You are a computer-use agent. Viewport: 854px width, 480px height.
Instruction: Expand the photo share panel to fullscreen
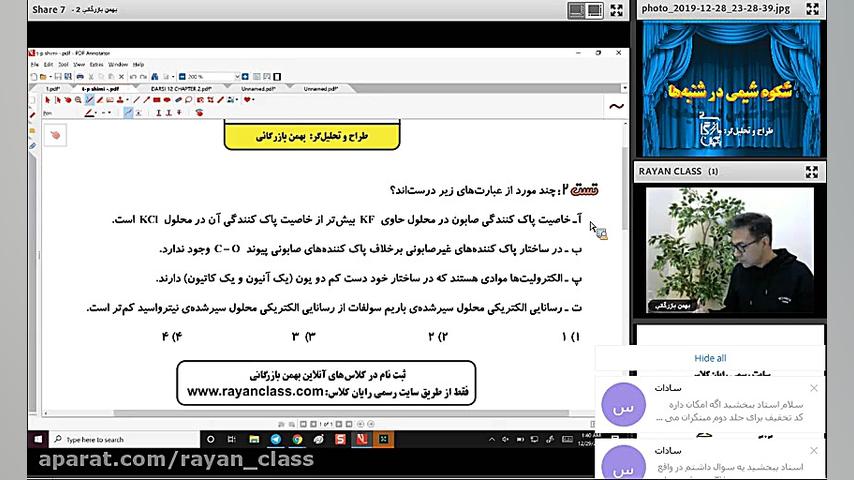[x=812, y=9]
